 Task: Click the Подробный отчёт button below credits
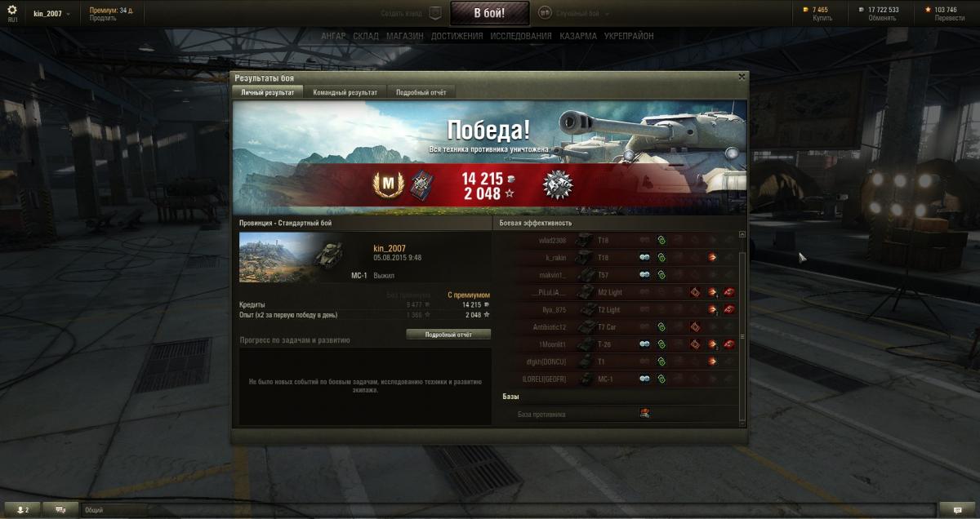coord(448,335)
